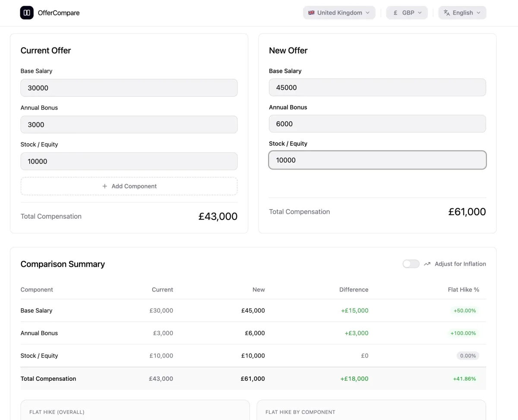Click the Add Component button
The width and height of the screenshot is (518, 420).
tap(129, 186)
